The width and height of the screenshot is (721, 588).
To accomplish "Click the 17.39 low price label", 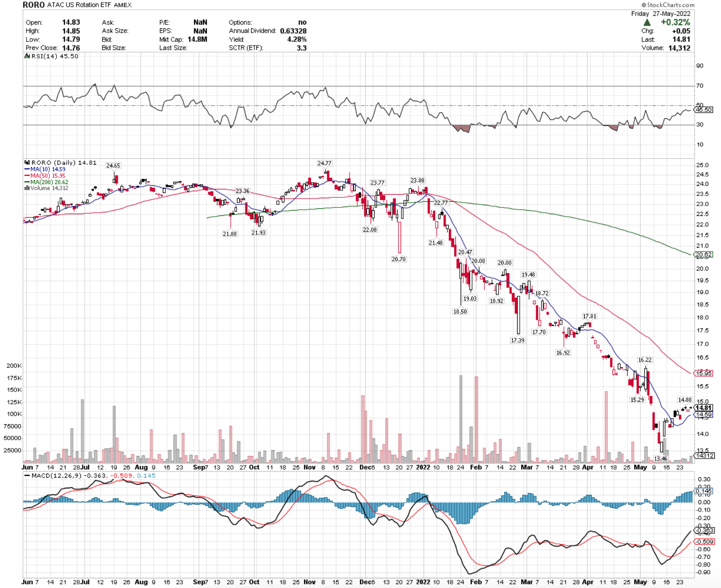I will click(518, 340).
